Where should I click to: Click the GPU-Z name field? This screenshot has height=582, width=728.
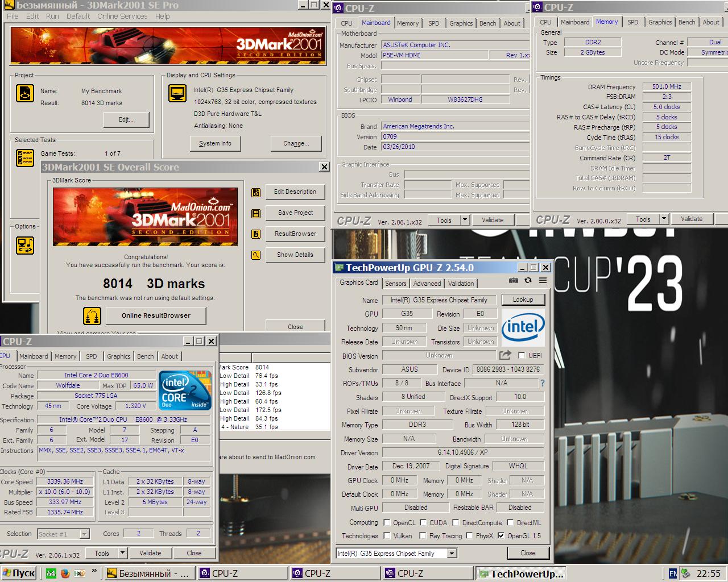[x=439, y=300]
